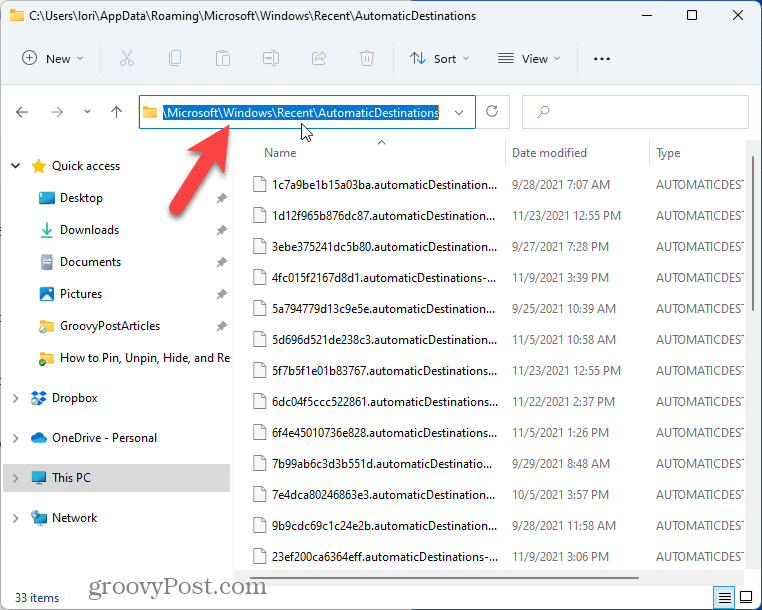Select file 1d12f965b876dc87.automaticDestination

tap(383, 216)
